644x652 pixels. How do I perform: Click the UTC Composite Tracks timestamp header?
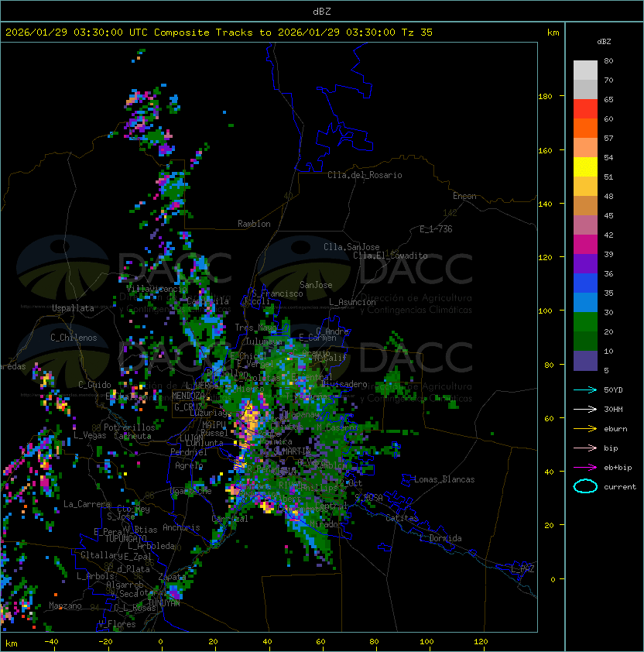219,32
